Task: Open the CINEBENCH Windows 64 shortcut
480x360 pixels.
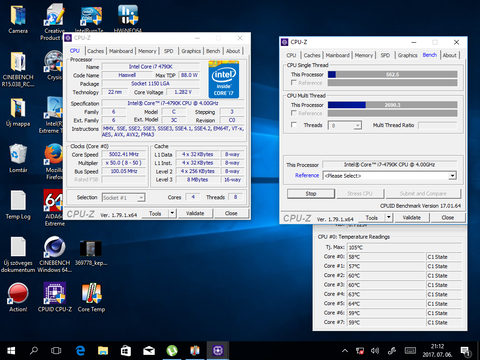Action: tap(55, 255)
